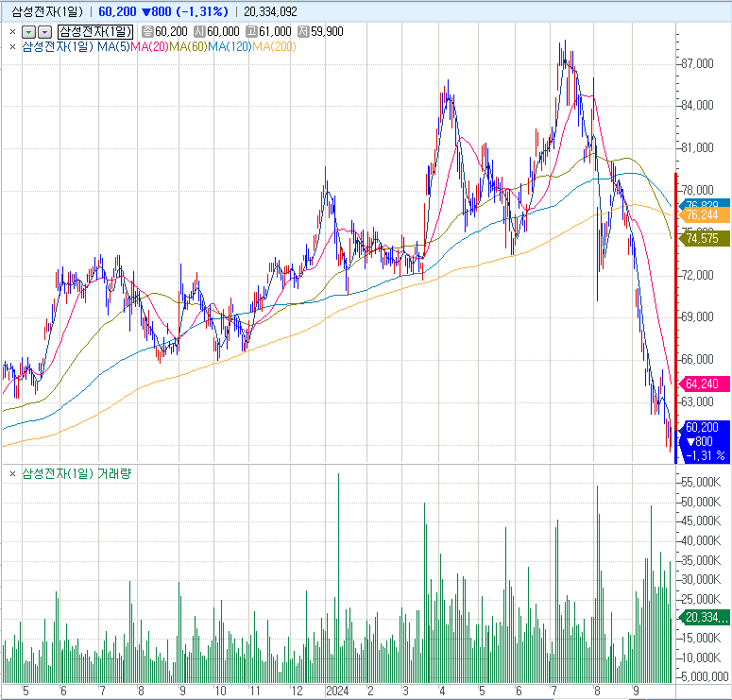This screenshot has height=700, width=732.
Task: Click the 고 high price icon
Action: point(251,31)
